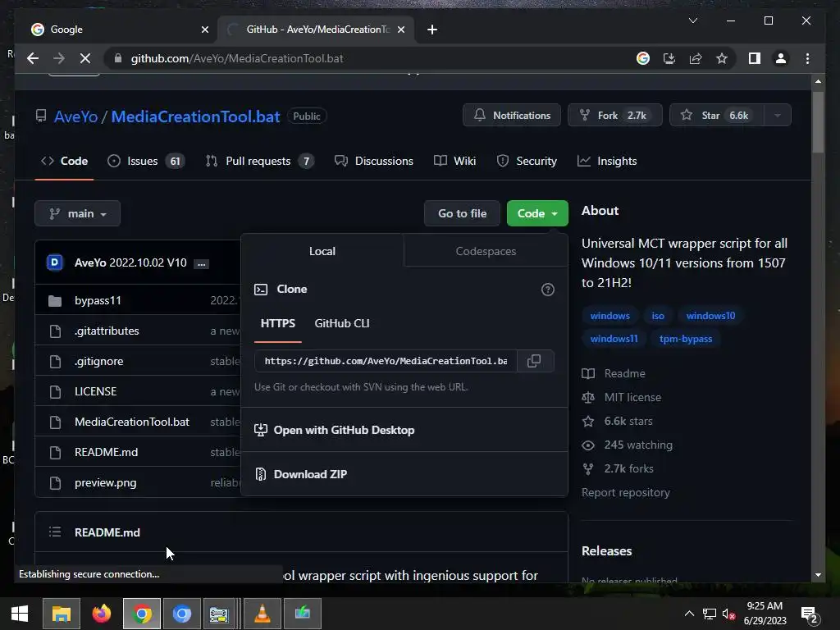Click the HTTPS clone URL field
Screen dimensions: 840x630
(x=386, y=361)
